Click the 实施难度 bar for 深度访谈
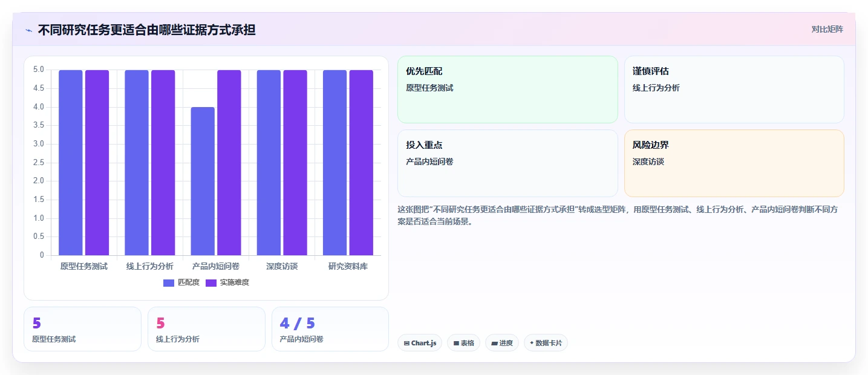Image resolution: width=868 pixels, height=375 pixels. (295, 163)
